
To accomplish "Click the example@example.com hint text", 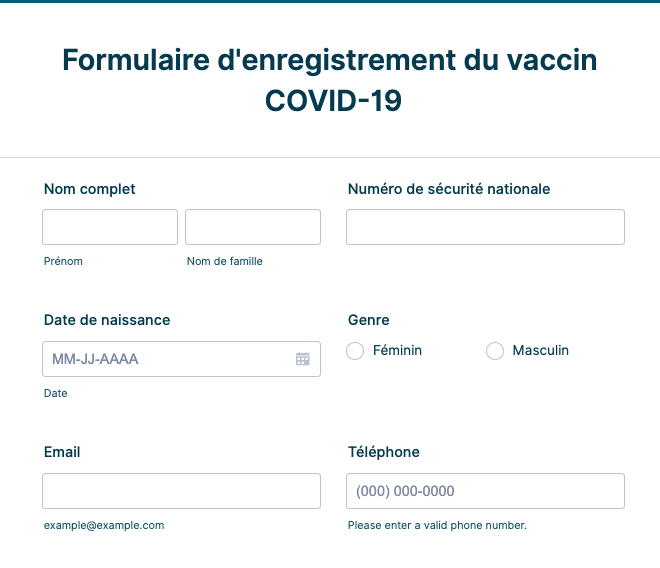I will pyautogui.click(x=104, y=525).
